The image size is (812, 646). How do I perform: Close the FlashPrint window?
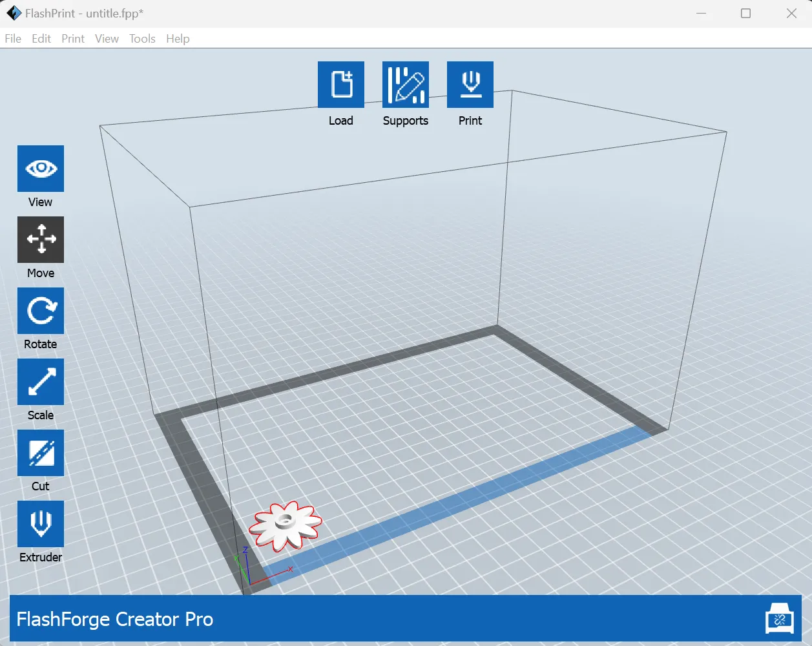coord(791,13)
